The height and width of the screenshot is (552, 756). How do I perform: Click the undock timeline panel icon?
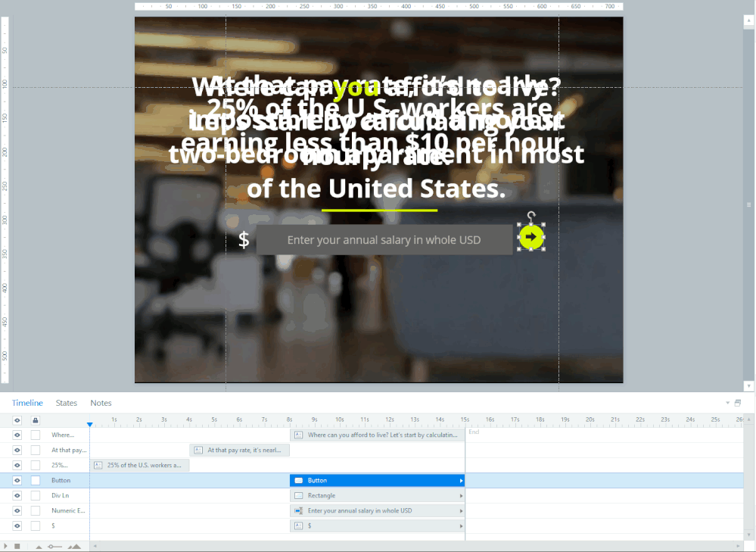click(738, 403)
